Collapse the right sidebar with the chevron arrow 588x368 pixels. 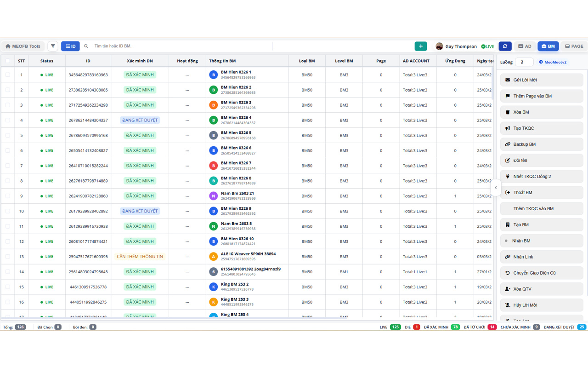pos(496,188)
